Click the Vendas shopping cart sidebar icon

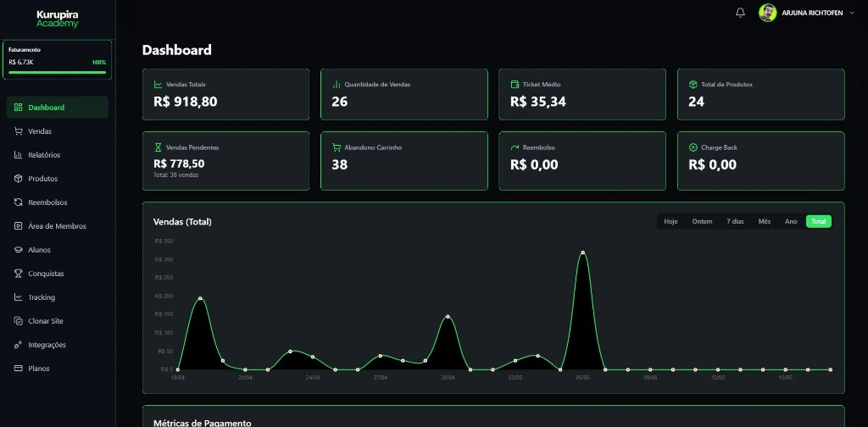tap(19, 131)
